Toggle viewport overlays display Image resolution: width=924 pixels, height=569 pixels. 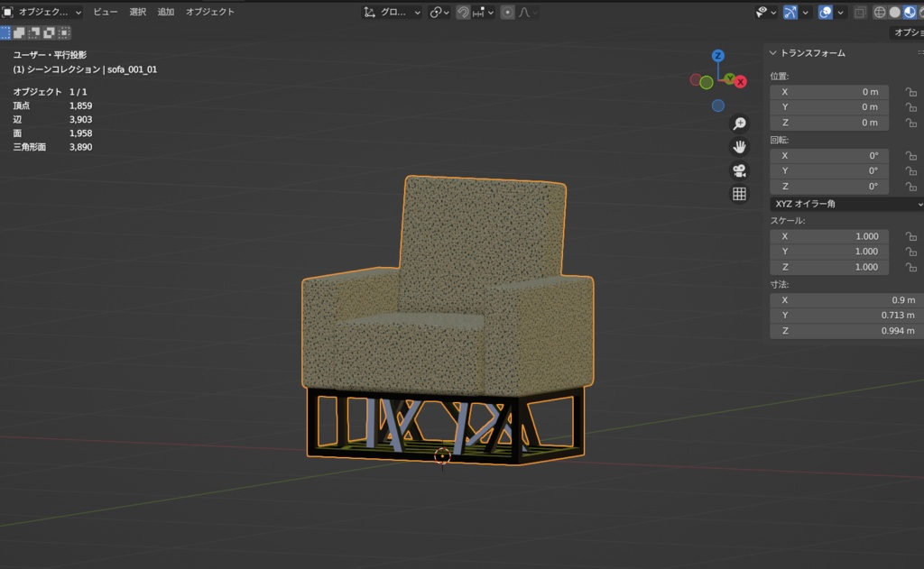[826, 12]
